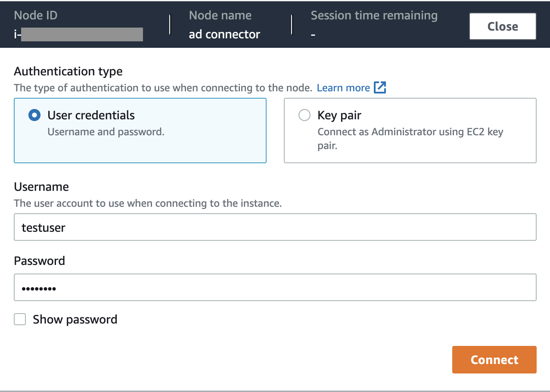Click the redacted Node ID value
This screenshot has height=392, width=550.
point(82,34)
